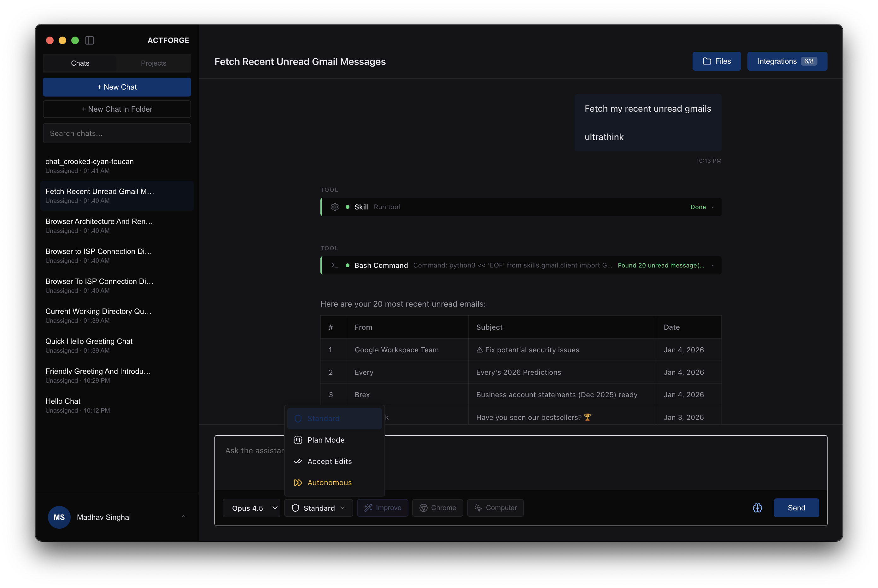Select Plan Mode from the mode menu

pos(326,440)
